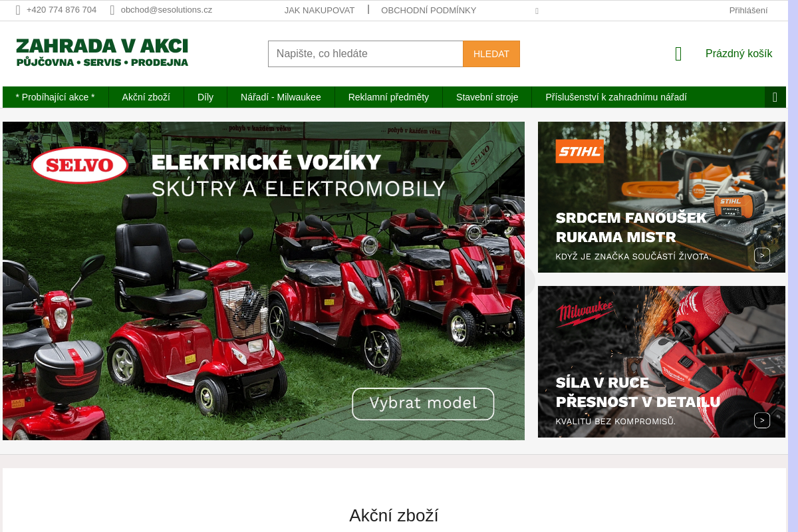Click the 'Elektrické vozíky' banner heading
The image size is (798, 532).
pyautogui.click(x=266, y=162)
